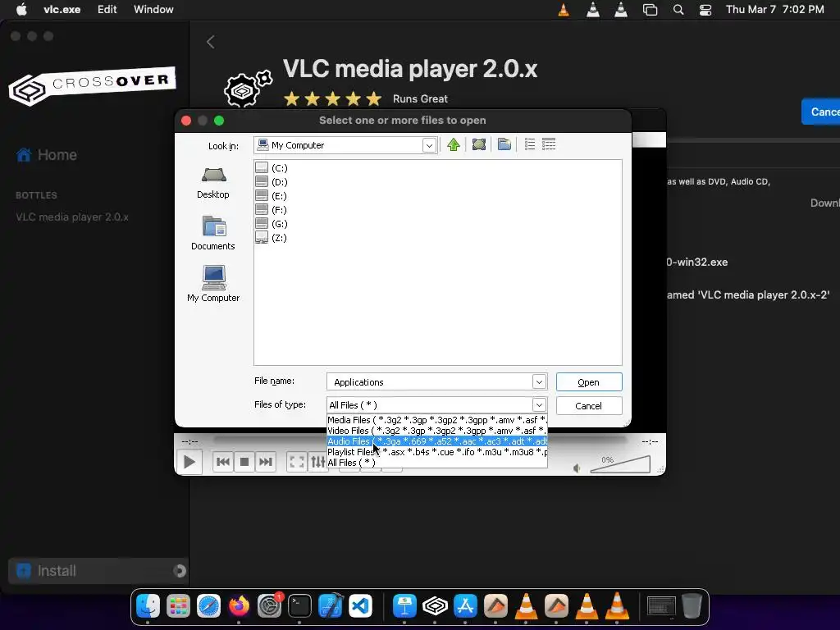Screen dimensions: 840x630
Task: Switch file dialog to details view
Action: coord(549,144)
